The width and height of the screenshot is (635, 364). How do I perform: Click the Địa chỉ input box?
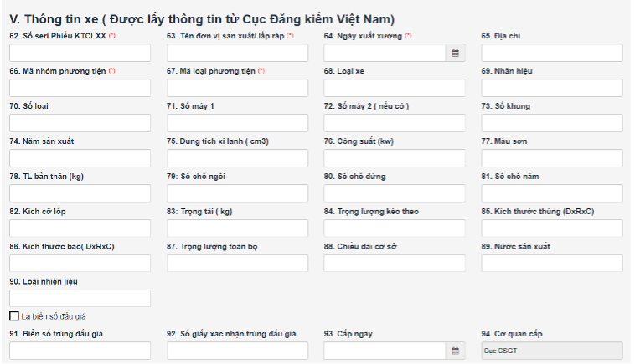[x=551, y=53]
